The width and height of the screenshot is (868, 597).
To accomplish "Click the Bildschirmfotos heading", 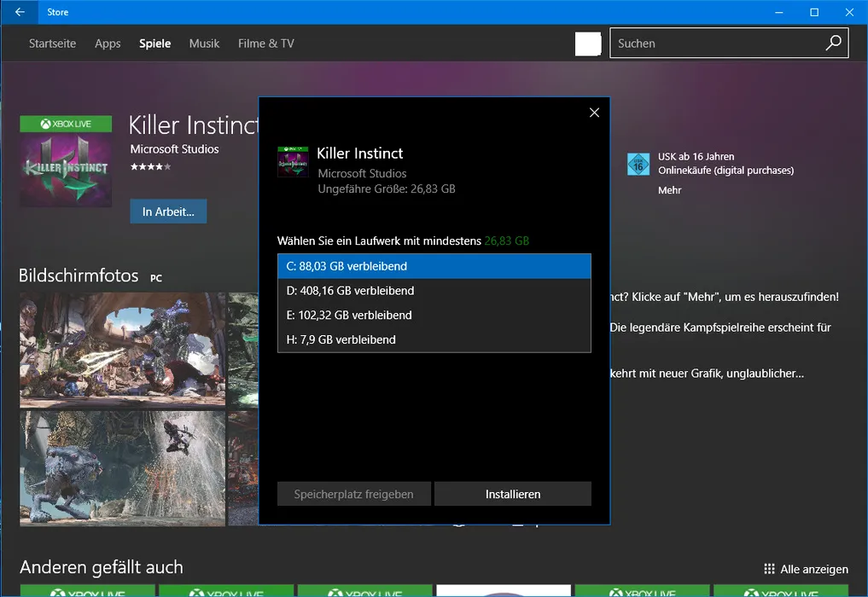I will (x=79, y=275).
